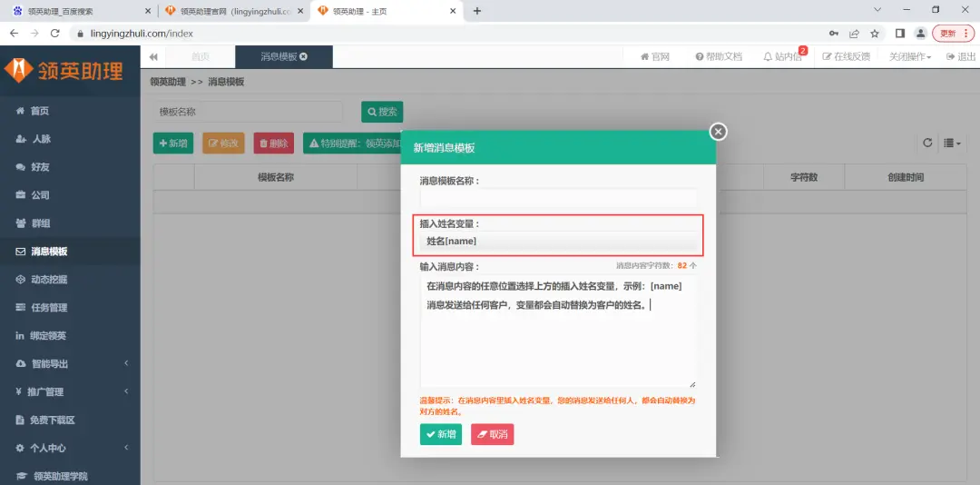The image size is (980, 485).
Task: Open the saved passwords key icon
Action: pyautogui.click(x=834, y=34)
